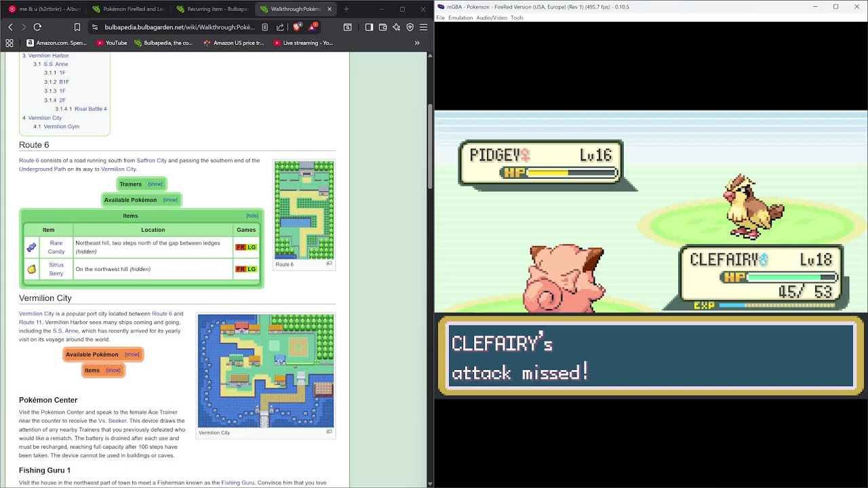Open a new tab with the plus button

(346, 9)
